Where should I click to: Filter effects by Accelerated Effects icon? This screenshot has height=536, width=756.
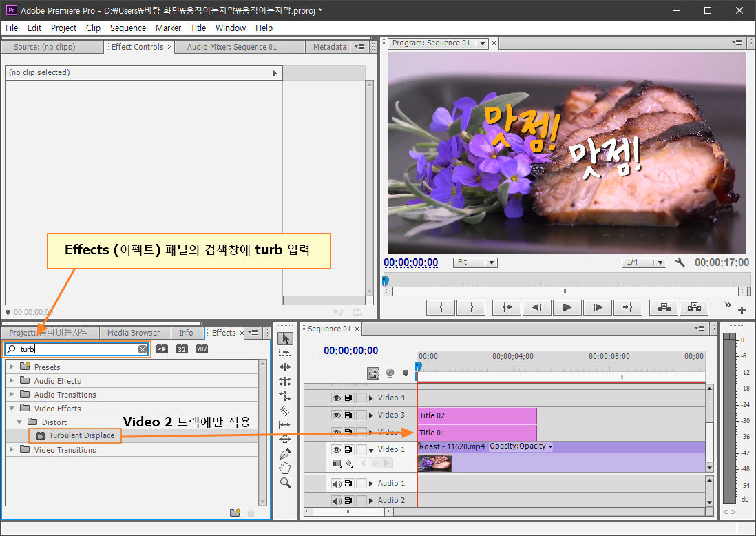tap(162, 349)
